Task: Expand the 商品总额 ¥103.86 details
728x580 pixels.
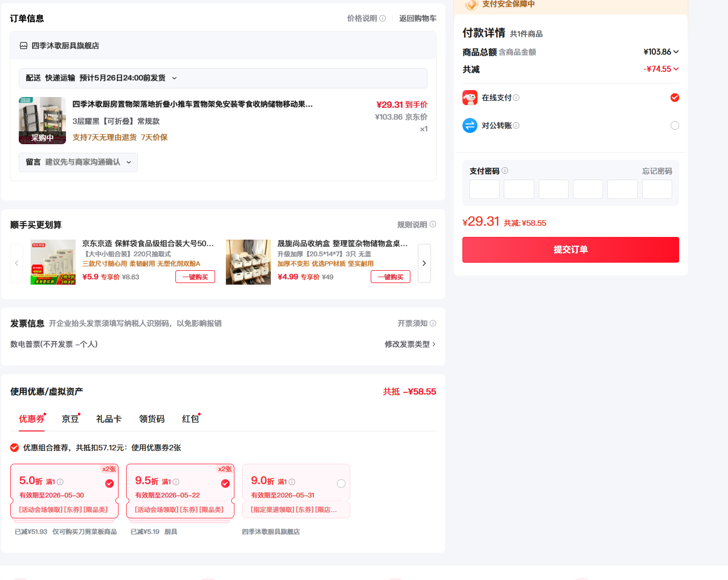Action: pyautogui.click(x=661, y=52)
